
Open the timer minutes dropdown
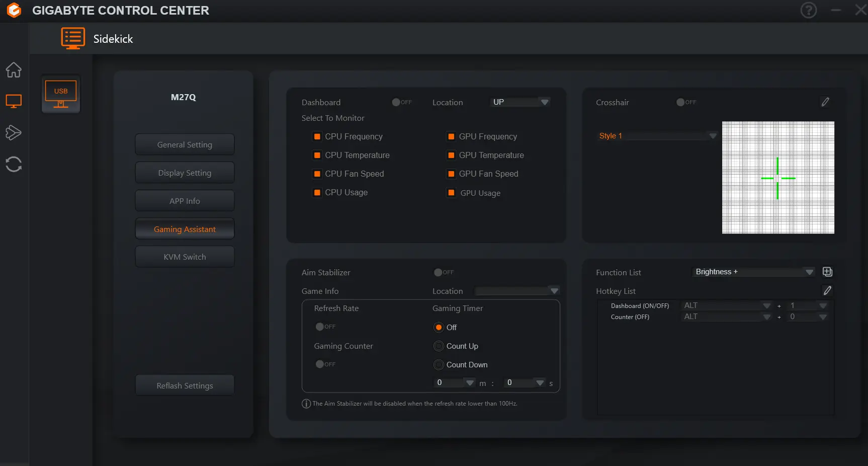tap(455, 383)
